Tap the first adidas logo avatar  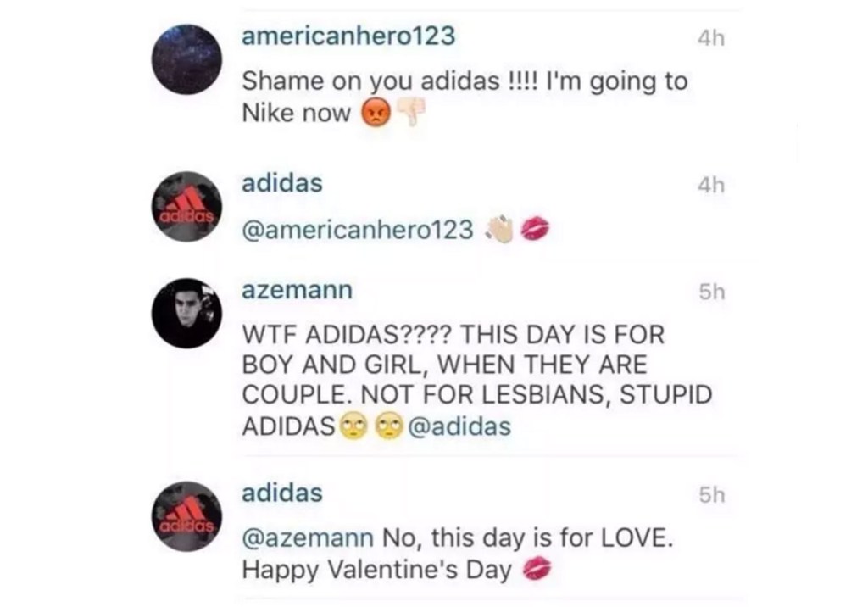click(x=186, y=207)
